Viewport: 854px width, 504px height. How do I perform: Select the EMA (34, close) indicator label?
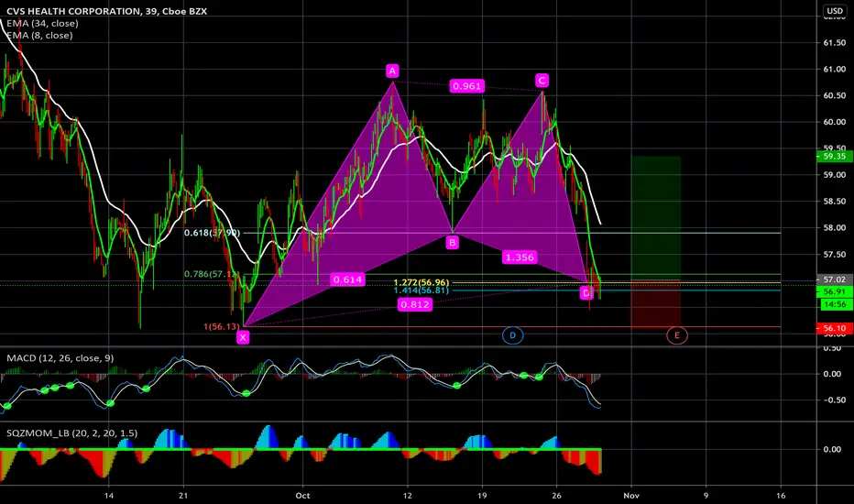(x=42, y=24)
